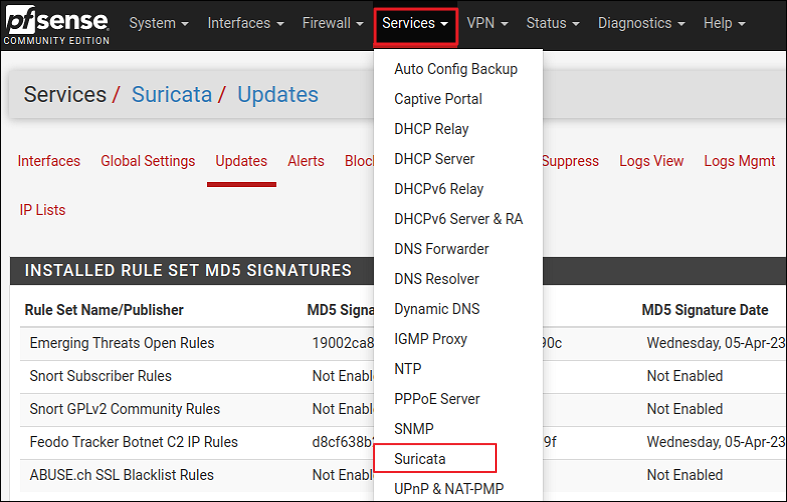Open the Interfaces dropdown in top navbar
The height and width of the screenshot is (502, 787).
point(245,23)
